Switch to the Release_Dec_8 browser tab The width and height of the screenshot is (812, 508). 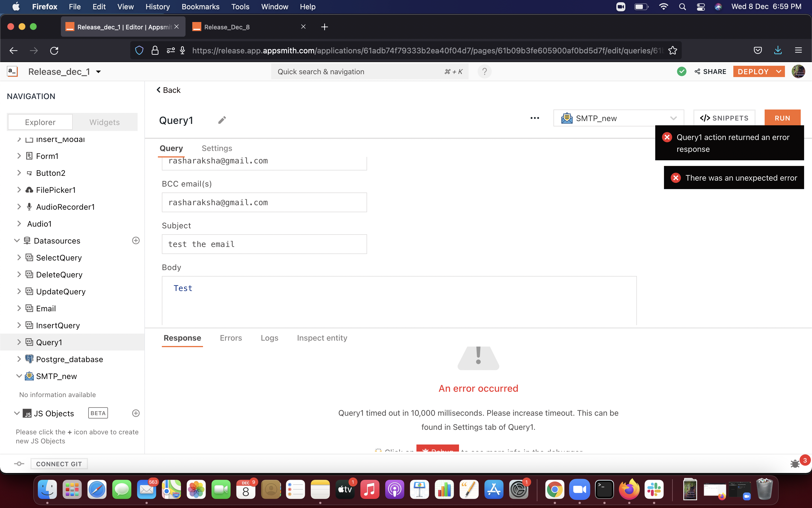coord(249,27)
